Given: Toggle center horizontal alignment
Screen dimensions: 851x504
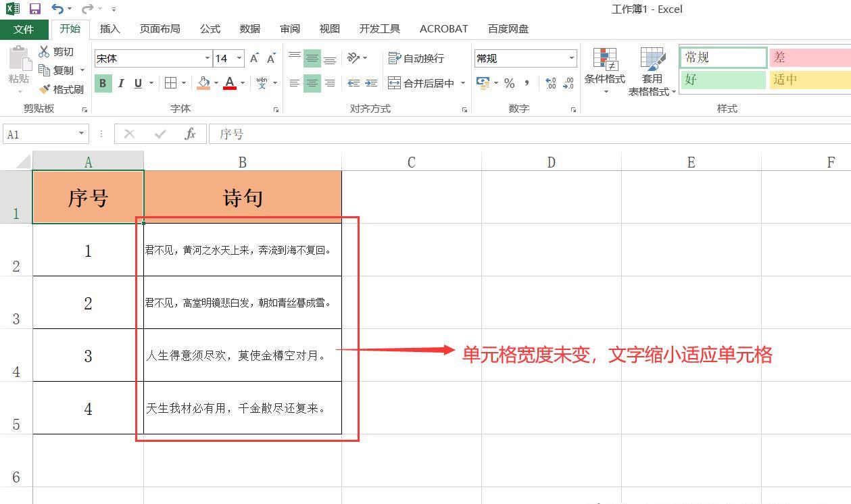Looking at the screenshot, I should tap(312, 83).
